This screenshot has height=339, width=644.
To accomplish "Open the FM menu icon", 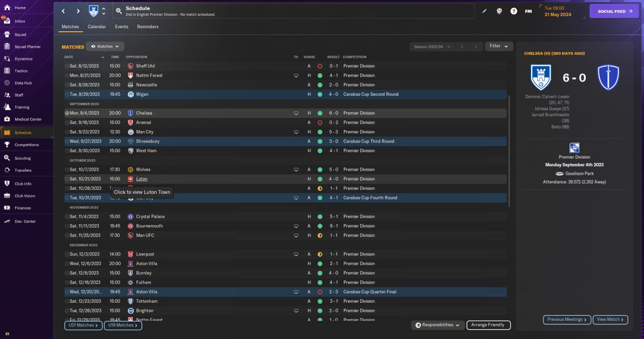I will tap(528, 11).
